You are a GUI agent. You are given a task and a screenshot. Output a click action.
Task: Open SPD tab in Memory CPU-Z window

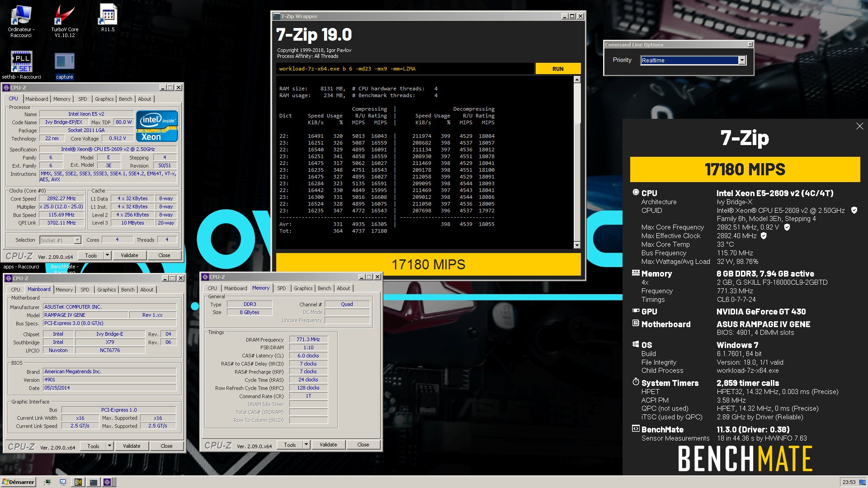point(282,288)
